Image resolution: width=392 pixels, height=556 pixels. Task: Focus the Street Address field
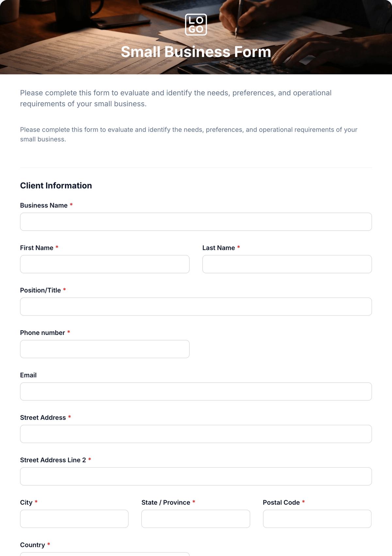click(x=196, y=434)
